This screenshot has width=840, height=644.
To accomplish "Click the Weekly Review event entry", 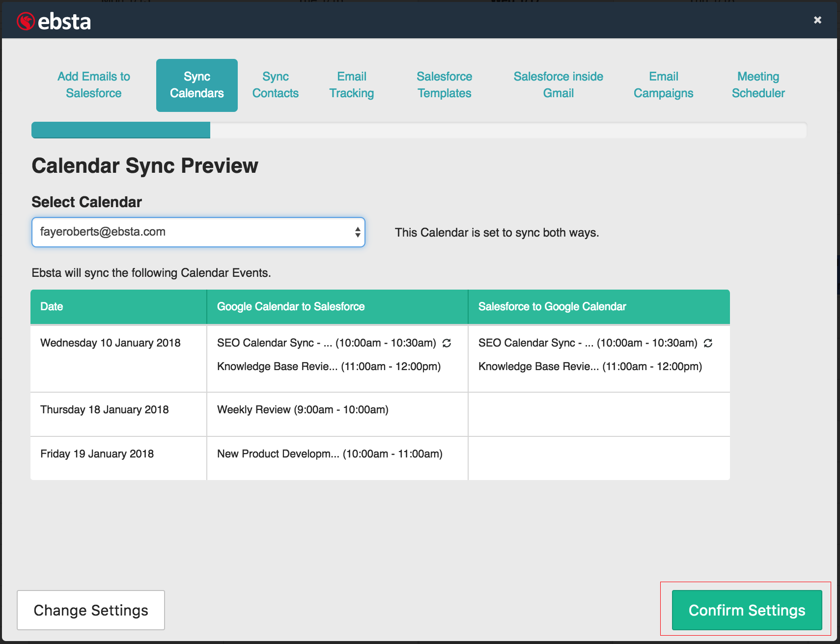I will (x=303, y=410).
